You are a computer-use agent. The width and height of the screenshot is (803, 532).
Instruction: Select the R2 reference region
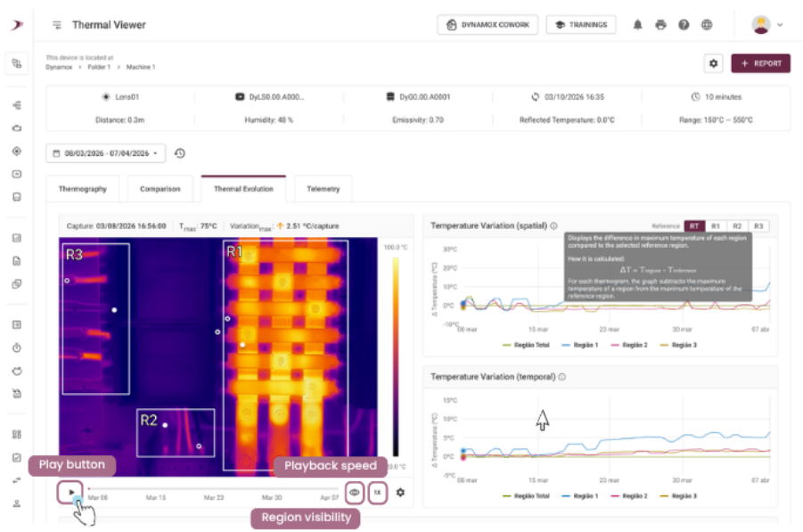pyautogui.click(x=737, y=225)
